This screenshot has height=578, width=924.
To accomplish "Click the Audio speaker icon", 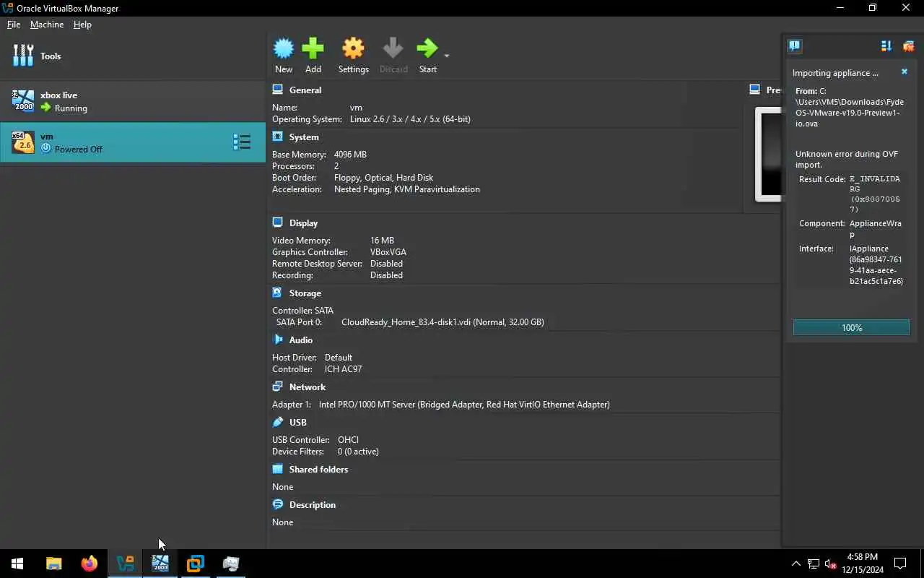I will (x=278, y=340).
